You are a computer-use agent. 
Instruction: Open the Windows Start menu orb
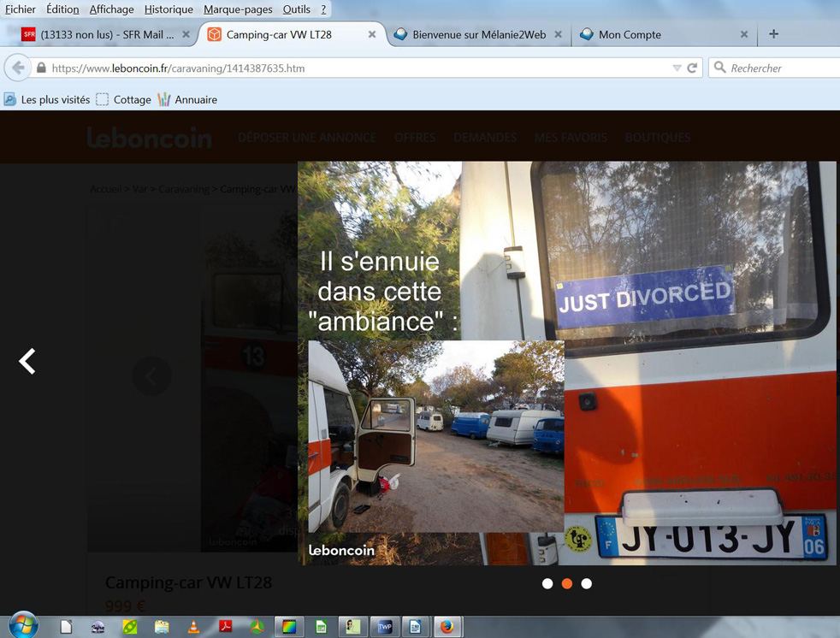(24, 626)
